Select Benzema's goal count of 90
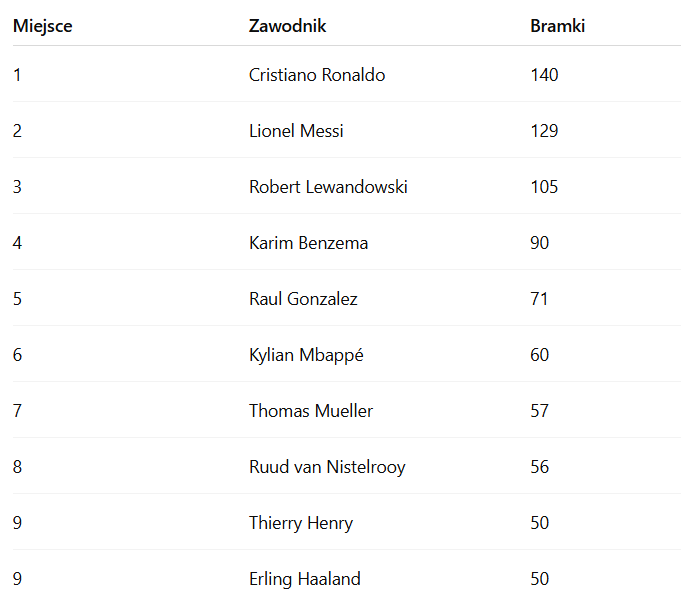Viewport: 681px width, 607px height. point(539,243)
